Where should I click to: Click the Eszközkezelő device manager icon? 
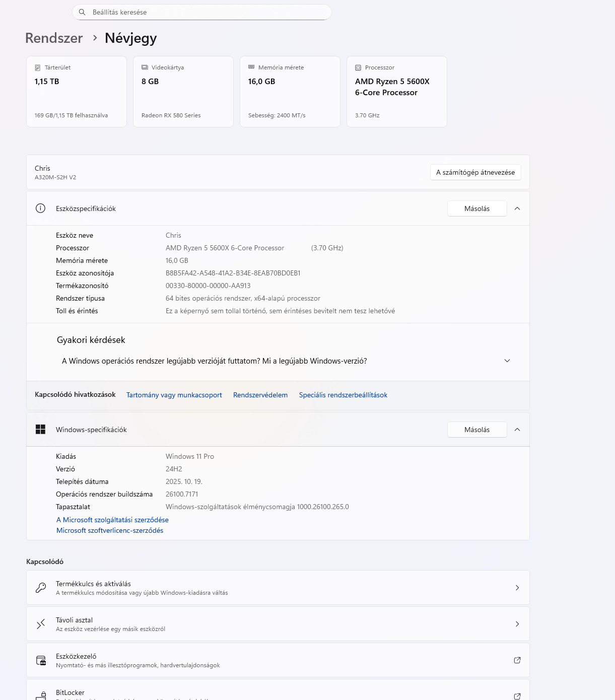(41, 660)
